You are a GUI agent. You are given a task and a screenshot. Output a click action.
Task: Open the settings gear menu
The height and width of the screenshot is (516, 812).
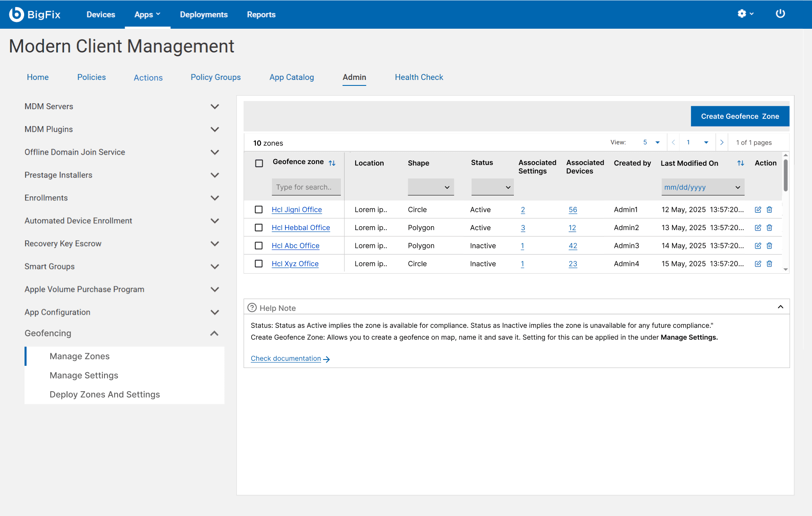click(x=745, y=14)
